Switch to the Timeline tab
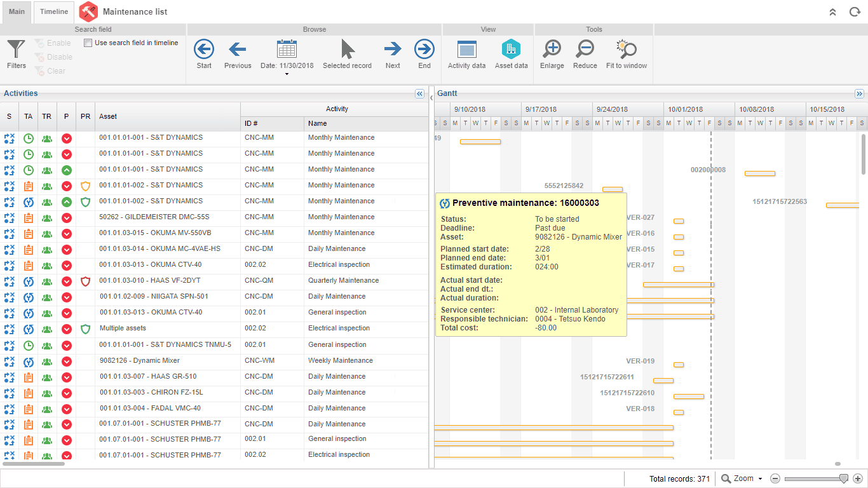868x488 pixels. 54,12
